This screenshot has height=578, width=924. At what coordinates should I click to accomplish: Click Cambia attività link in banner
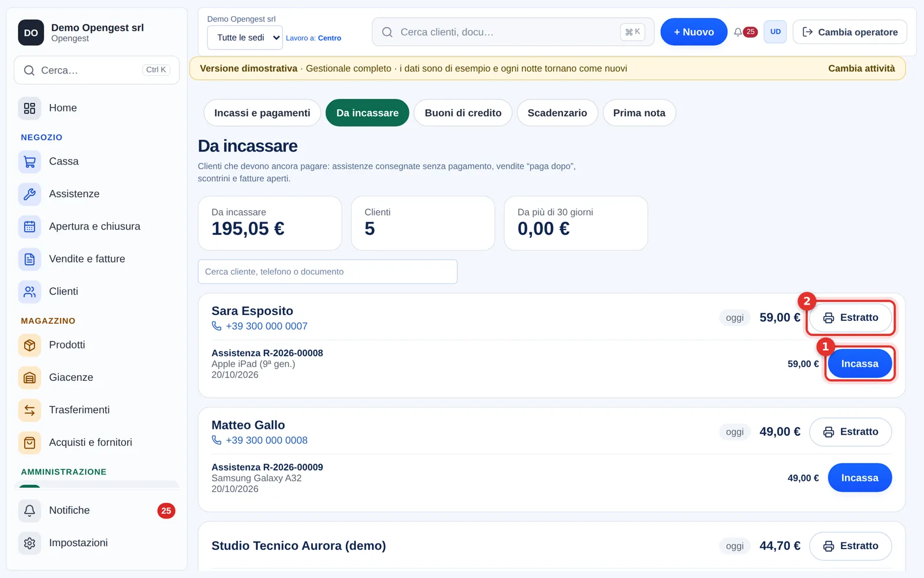(x=862, y=68)
